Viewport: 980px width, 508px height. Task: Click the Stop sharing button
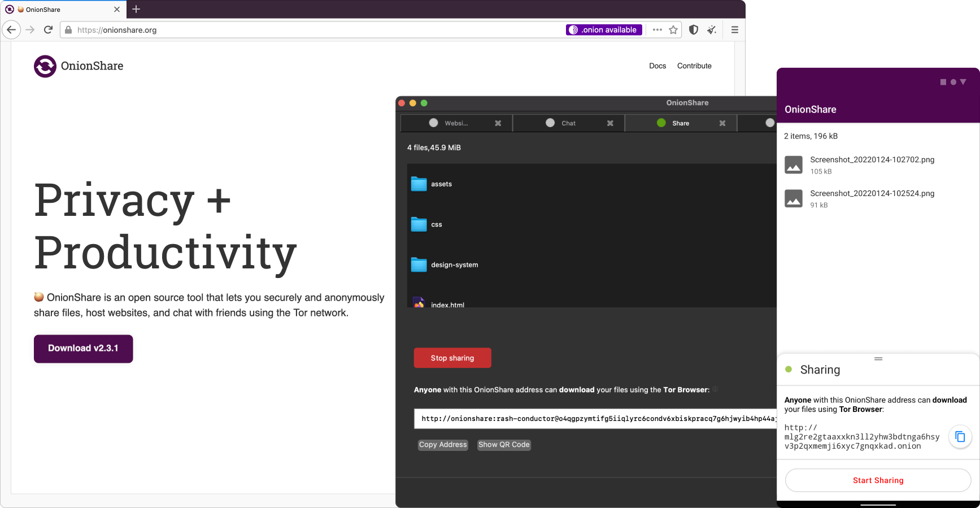pos(452,358)
